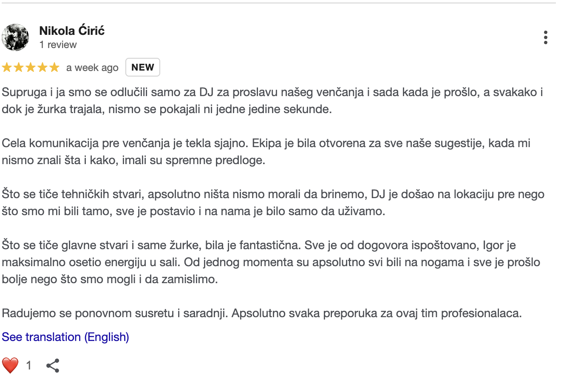This screenshot has height=392, width=561.
Task: Open Nikola Ćirić's profile picture
Action: (16, 37)
